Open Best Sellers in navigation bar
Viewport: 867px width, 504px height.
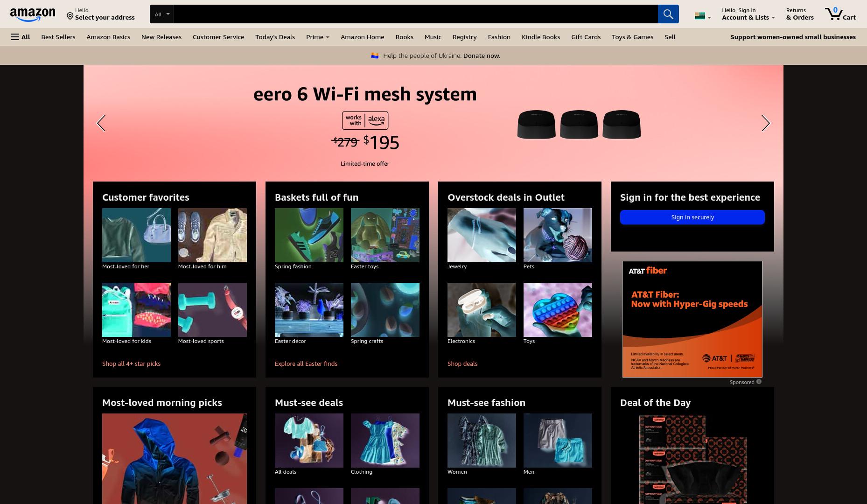pos(58,37)
